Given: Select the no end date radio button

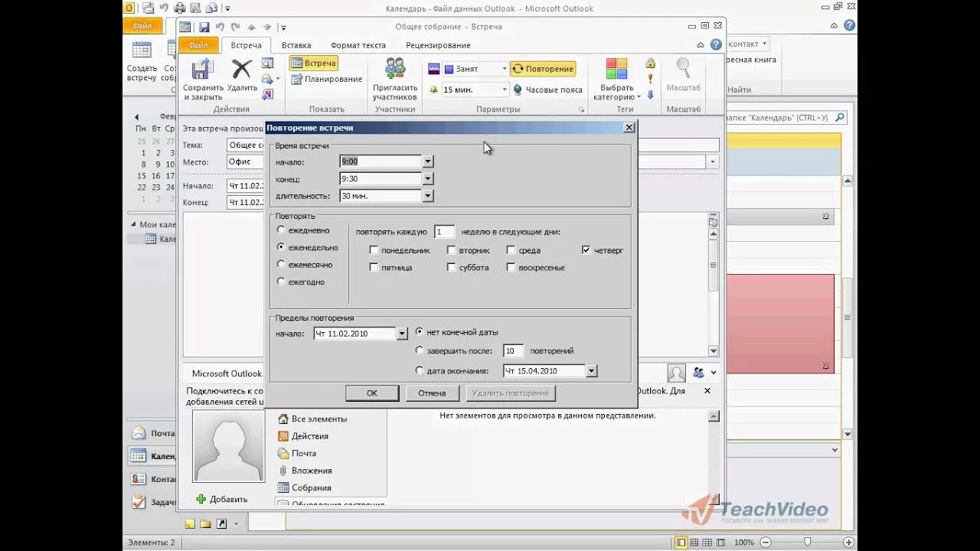Looking at the screenshot, I should point(420,332).
